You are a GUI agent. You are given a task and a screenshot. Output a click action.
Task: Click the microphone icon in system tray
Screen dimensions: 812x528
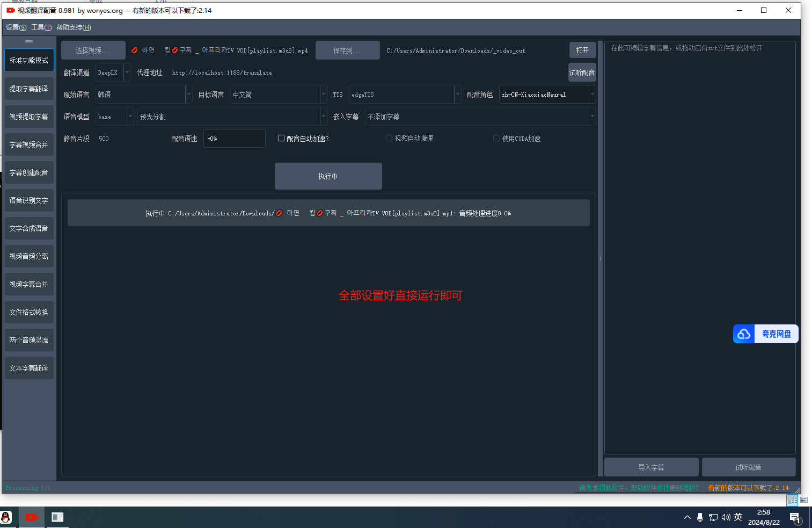coord(700,517)
